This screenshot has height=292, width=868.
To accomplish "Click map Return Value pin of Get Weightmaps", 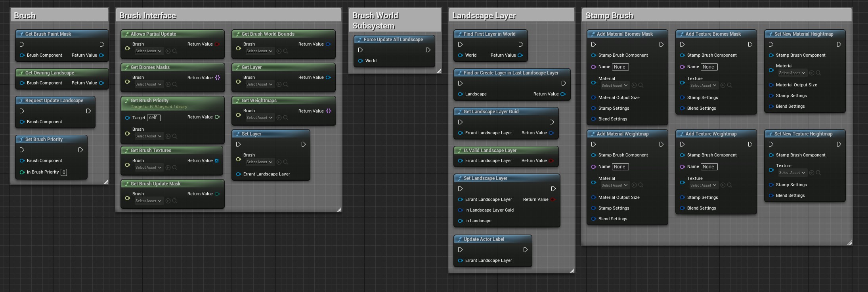I will [x=328, y=111].
